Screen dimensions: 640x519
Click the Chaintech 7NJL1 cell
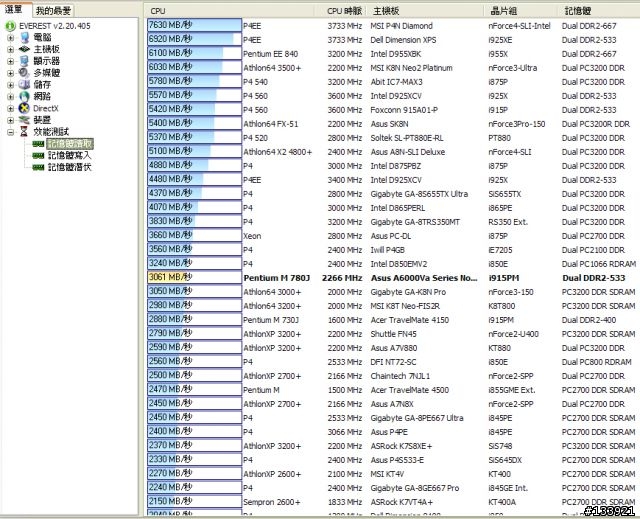(400, 376)
